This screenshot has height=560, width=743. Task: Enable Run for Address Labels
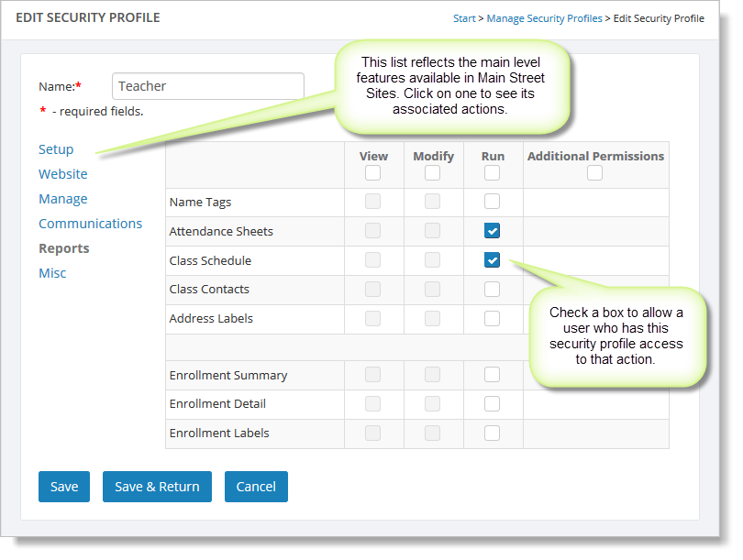(x=493, y=319)
